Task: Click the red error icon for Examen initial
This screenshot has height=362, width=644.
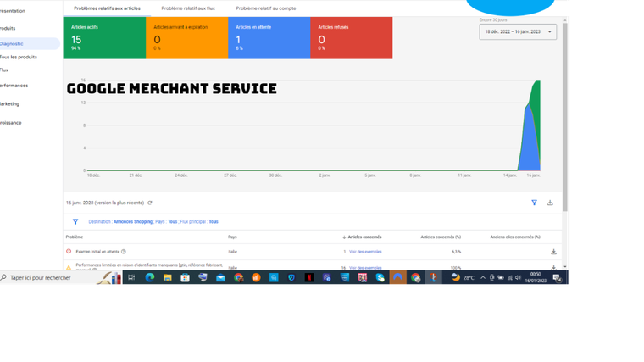Action: tap(69, 251)
